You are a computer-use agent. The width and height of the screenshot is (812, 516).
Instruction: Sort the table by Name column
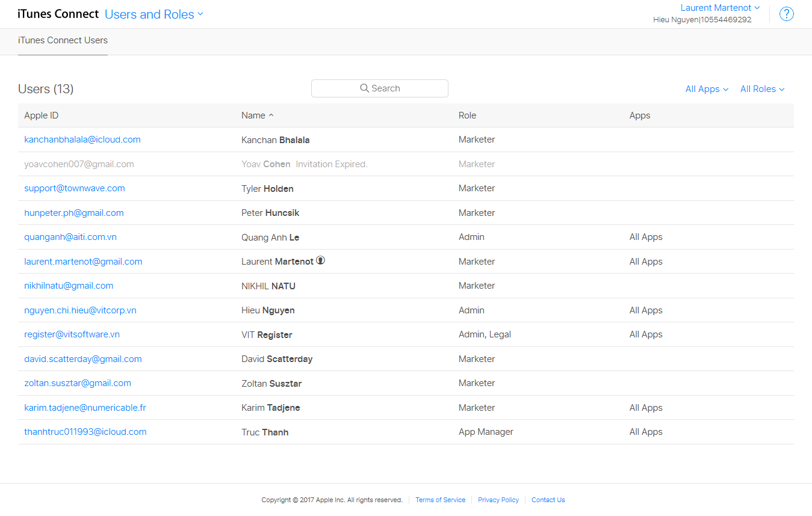[x=257, y=115]
